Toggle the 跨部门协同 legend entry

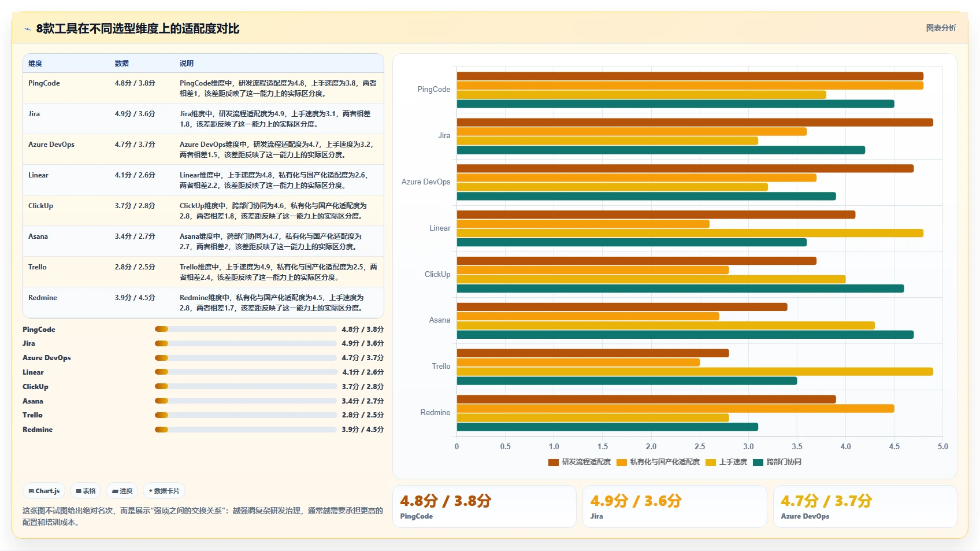(777, 462)
